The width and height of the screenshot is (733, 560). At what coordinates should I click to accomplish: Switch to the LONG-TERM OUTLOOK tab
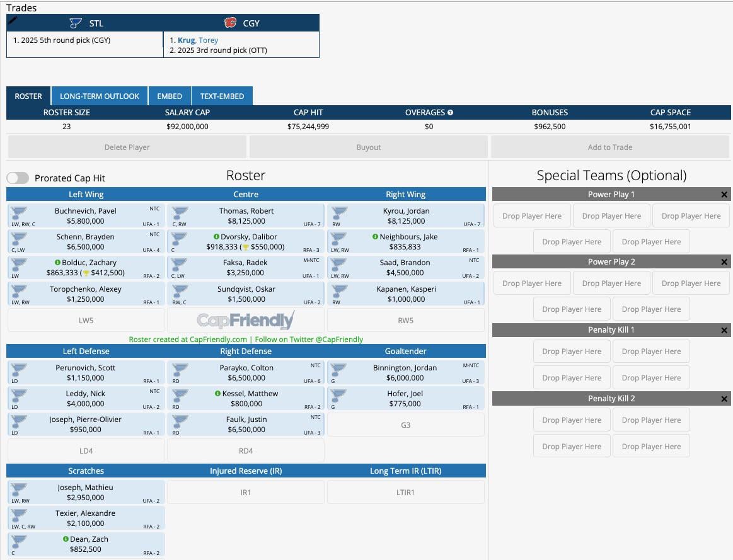click(99, 96)
